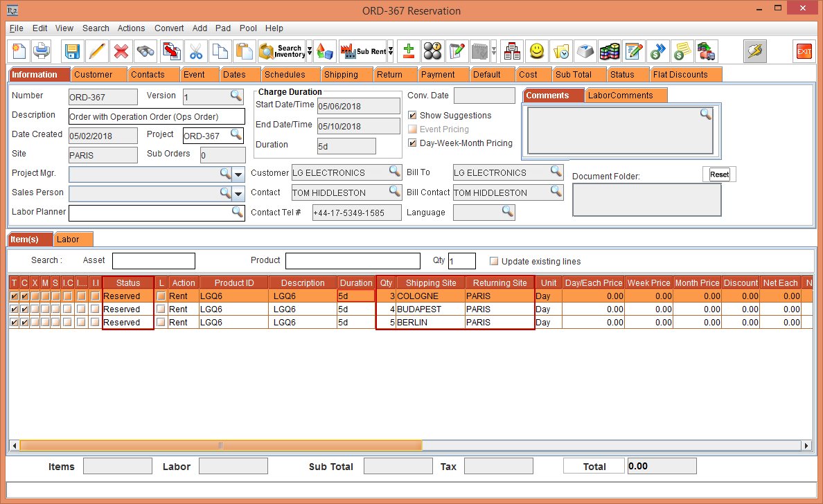The width and height of the screenshot is (823, 504).
Task: Expand the Project Mgr. dropdown arrow
Action: point(238,174)
